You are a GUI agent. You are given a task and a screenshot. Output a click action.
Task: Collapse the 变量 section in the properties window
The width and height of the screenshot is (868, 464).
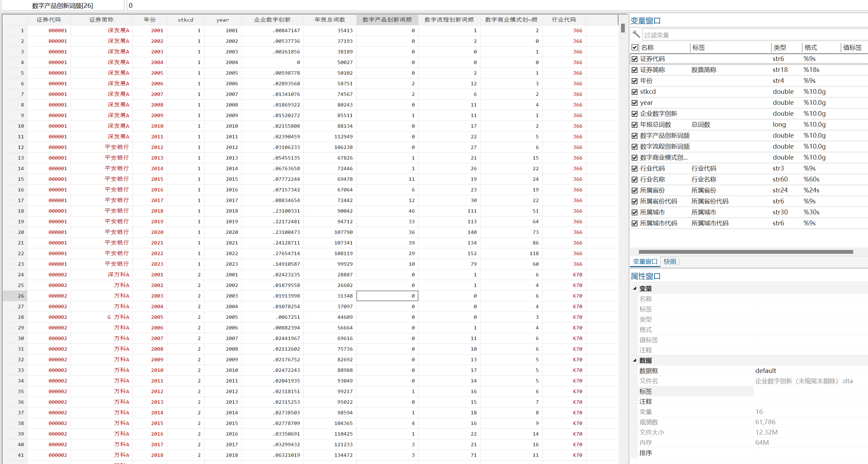(x=634, y=288)
